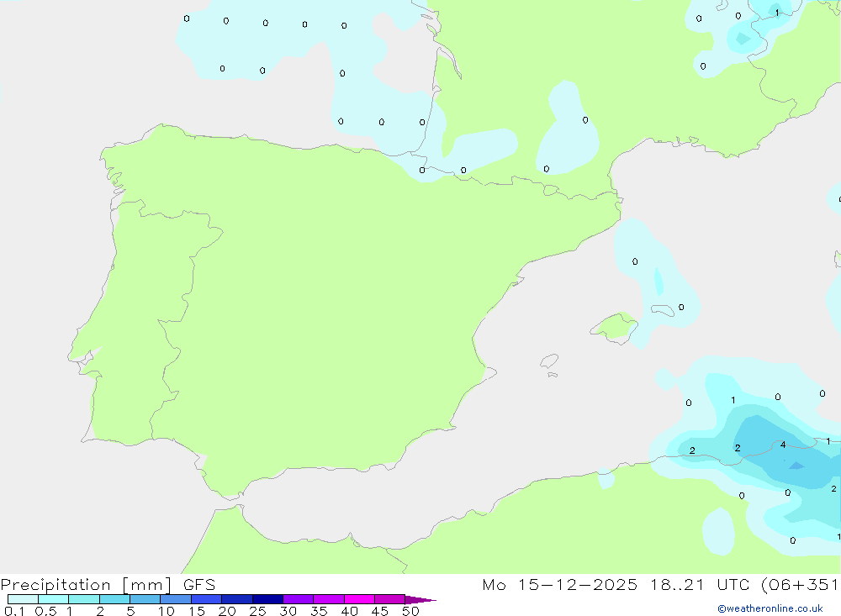Click the legend tick label '50'
Image resolution: width=841 pixels, height=616 pixels.
pyautogui.click(x=410, y=611)
